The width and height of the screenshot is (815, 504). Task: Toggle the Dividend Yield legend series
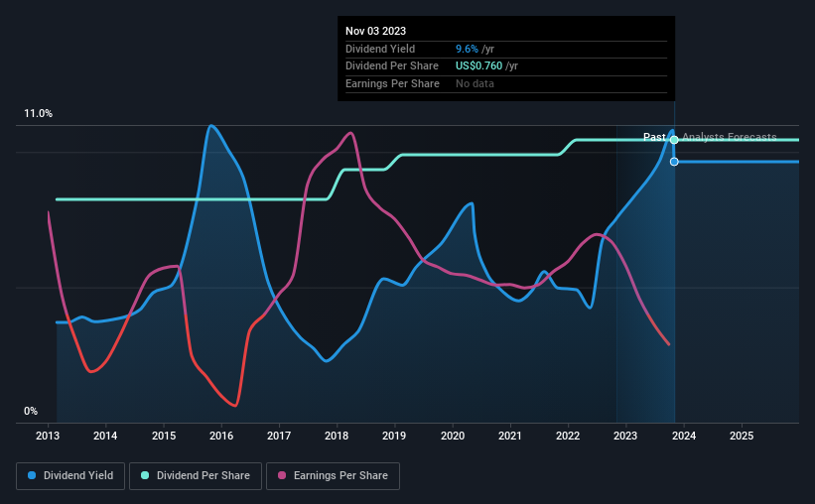[x=70, y=476]
